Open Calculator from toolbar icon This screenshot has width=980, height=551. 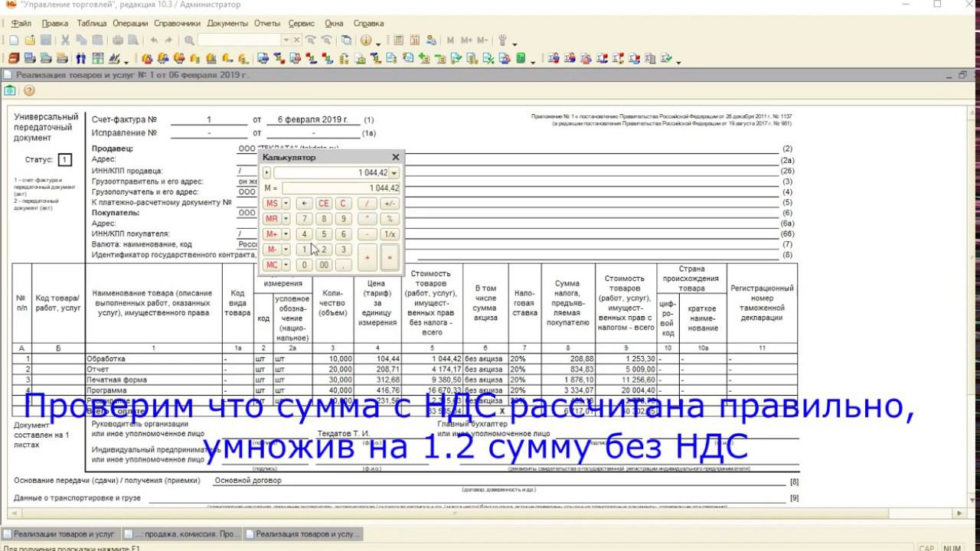(398, 40)
